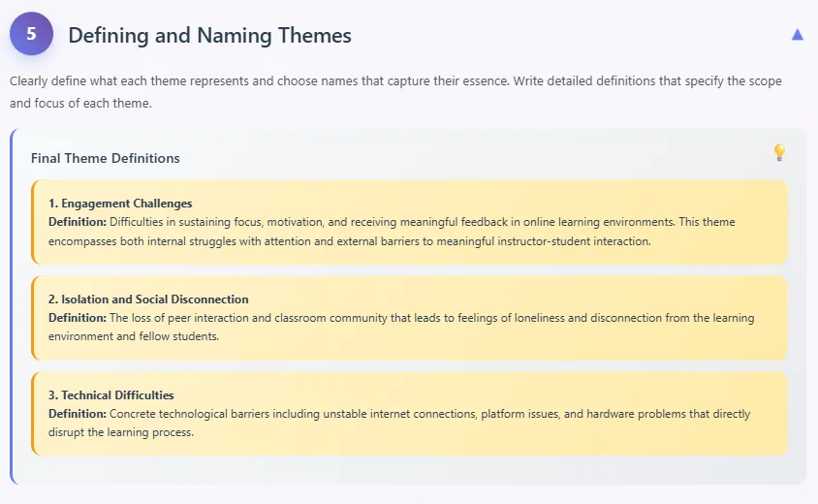
Task: Collapse the Defining and Naming Themes section
Action: click(x=797, y=34)
